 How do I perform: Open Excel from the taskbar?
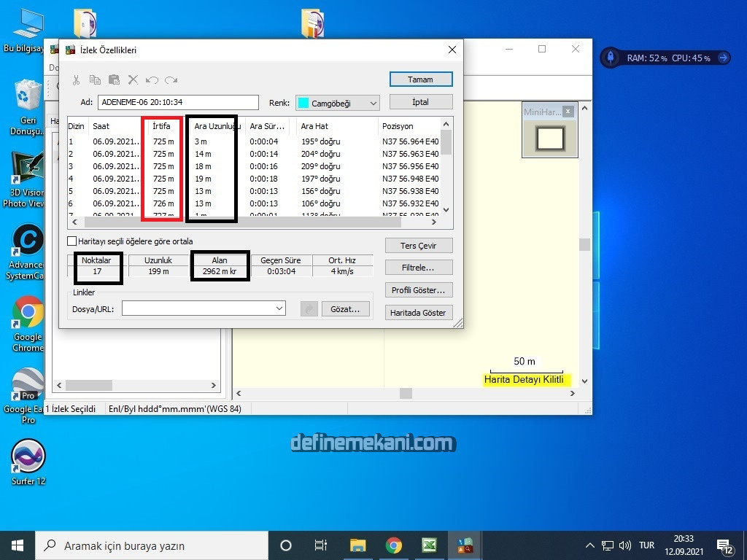(x=429, y=545)
